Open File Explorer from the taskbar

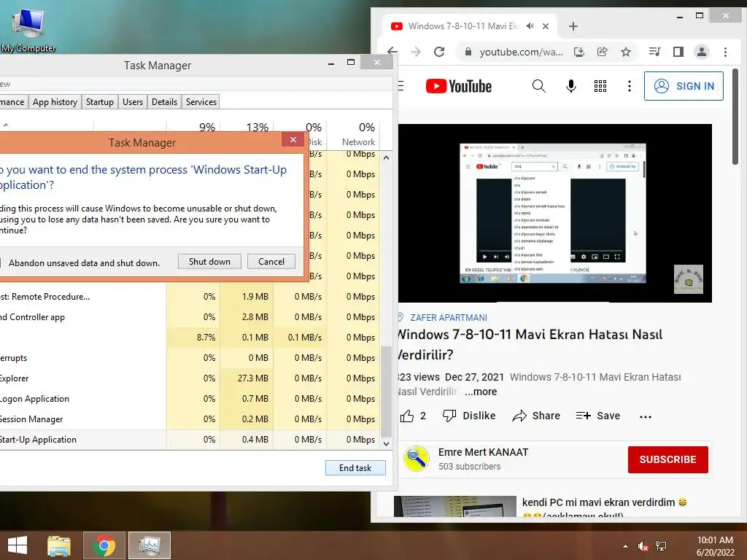tap(59, 545)
